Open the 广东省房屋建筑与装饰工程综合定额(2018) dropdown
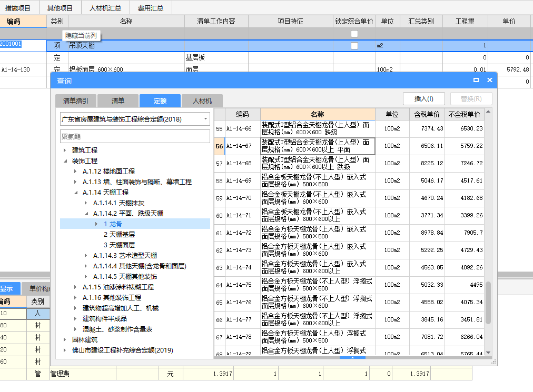 tap(205, 119)
